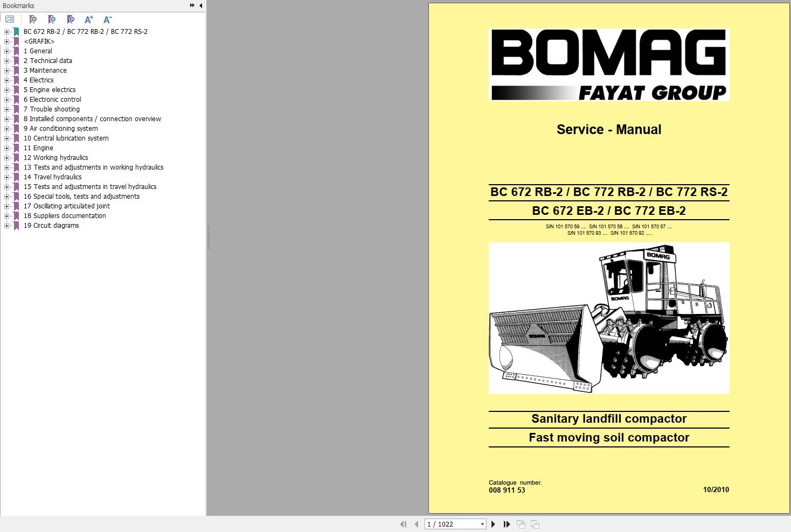Open the bookmarks options menu icon

click(10, 19)
